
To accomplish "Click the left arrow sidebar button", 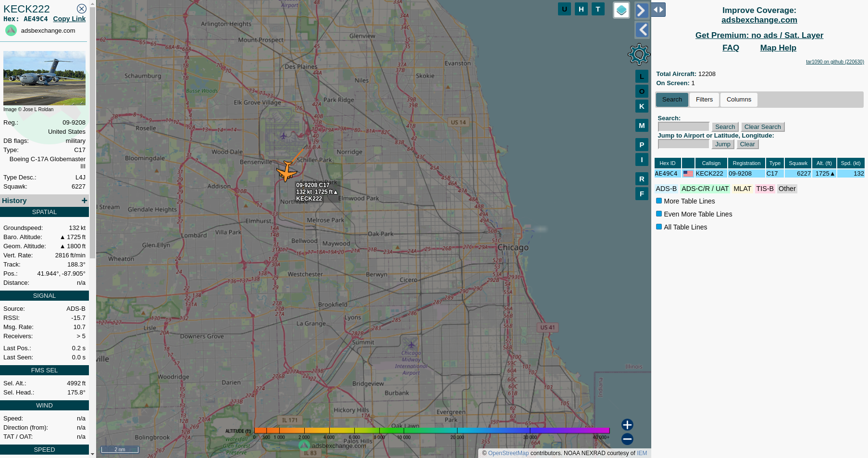I will click(x=642, y=30).
